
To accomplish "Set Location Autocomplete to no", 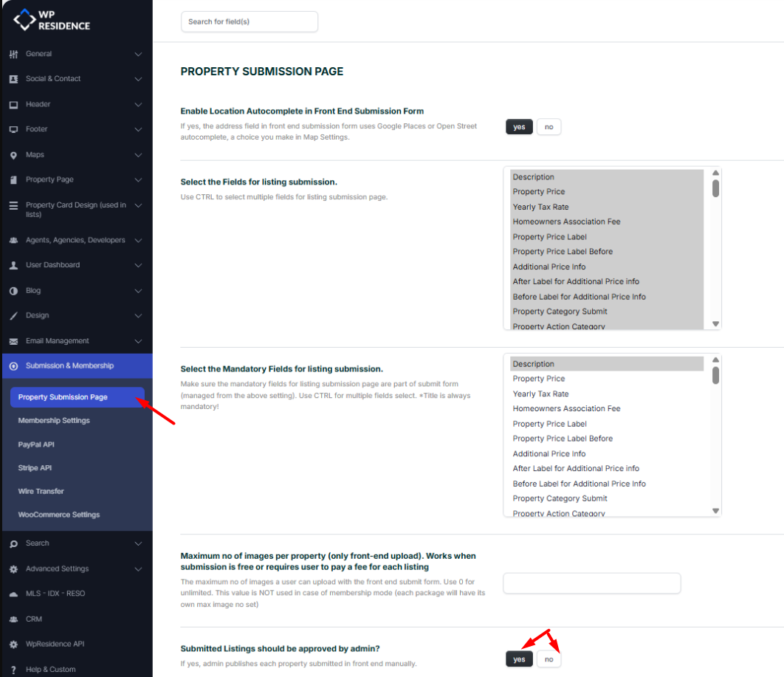I will click(549, 127).
